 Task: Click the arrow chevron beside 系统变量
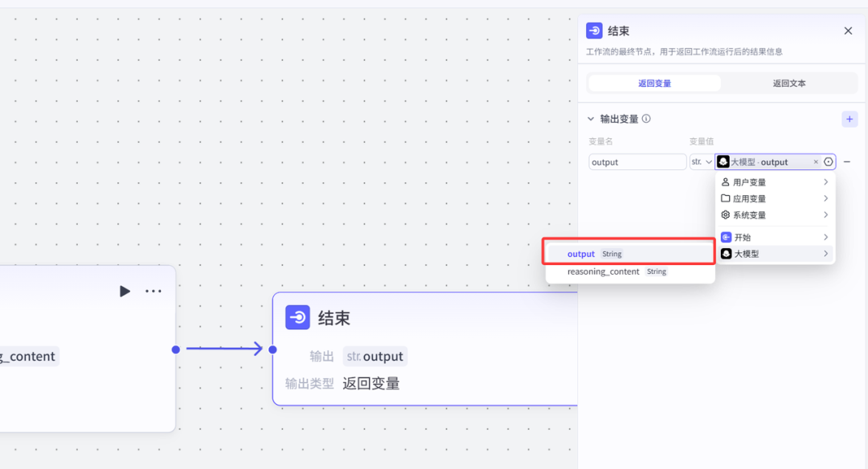click(x=825, y=215)
